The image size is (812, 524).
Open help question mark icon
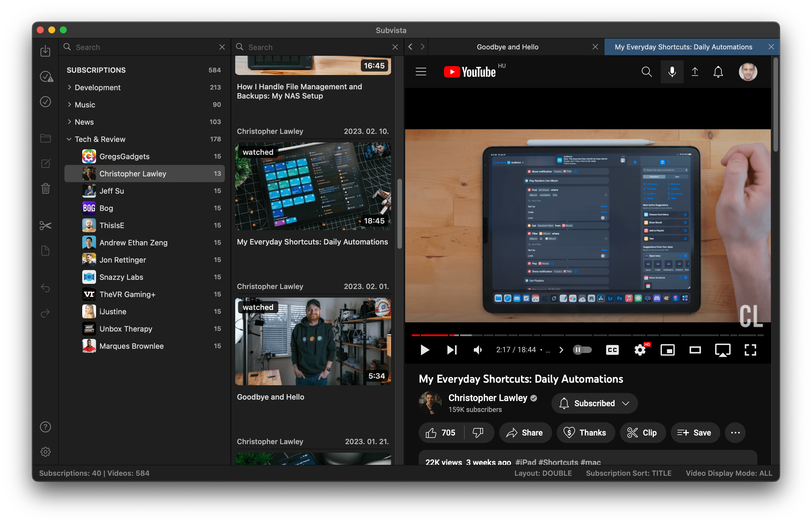pyautogui.click(x=45, y=427)
